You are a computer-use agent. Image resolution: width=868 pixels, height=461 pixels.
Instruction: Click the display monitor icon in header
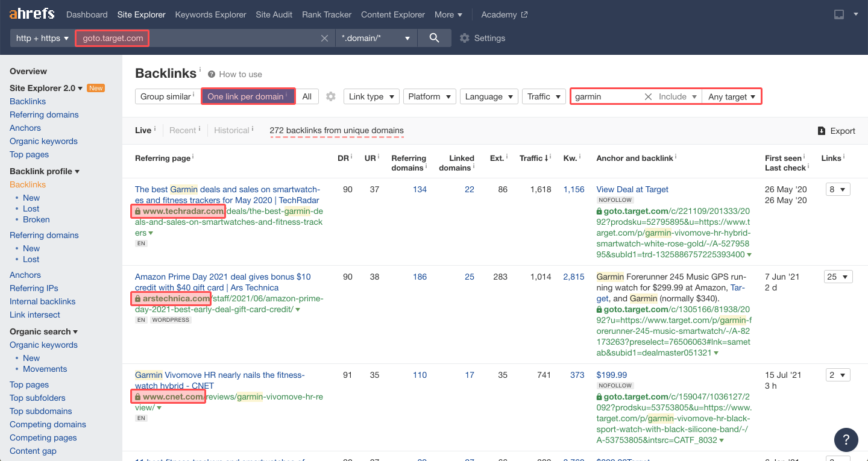pos(838,14)
